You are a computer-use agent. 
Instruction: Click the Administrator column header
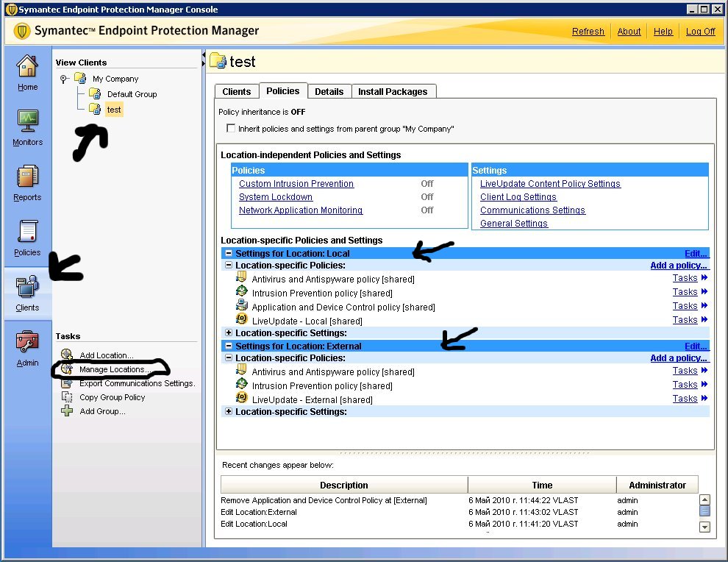tap(657, 485)
